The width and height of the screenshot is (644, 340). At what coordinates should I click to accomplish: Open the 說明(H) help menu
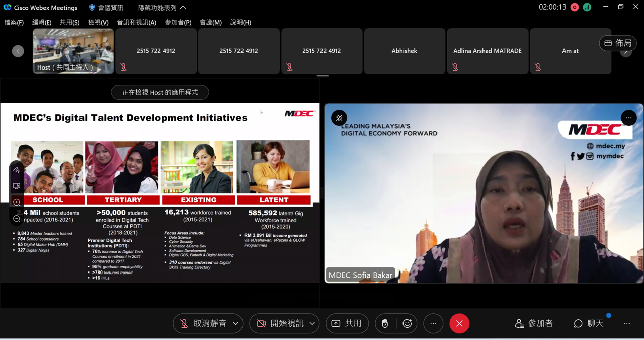point(240,22)
